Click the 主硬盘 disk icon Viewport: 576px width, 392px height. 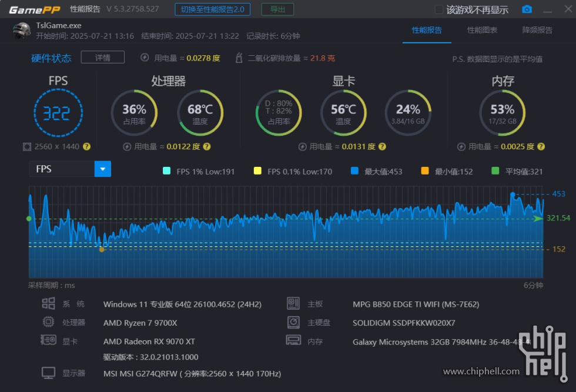(293, 322)
